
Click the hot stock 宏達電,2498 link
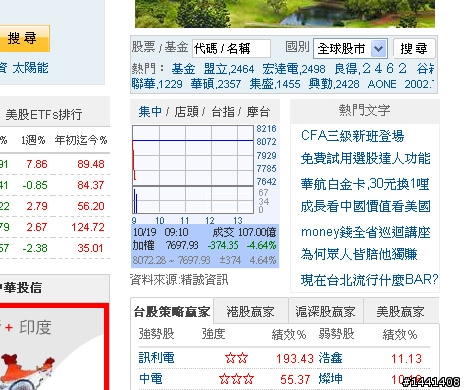click(x=294, y=69)
